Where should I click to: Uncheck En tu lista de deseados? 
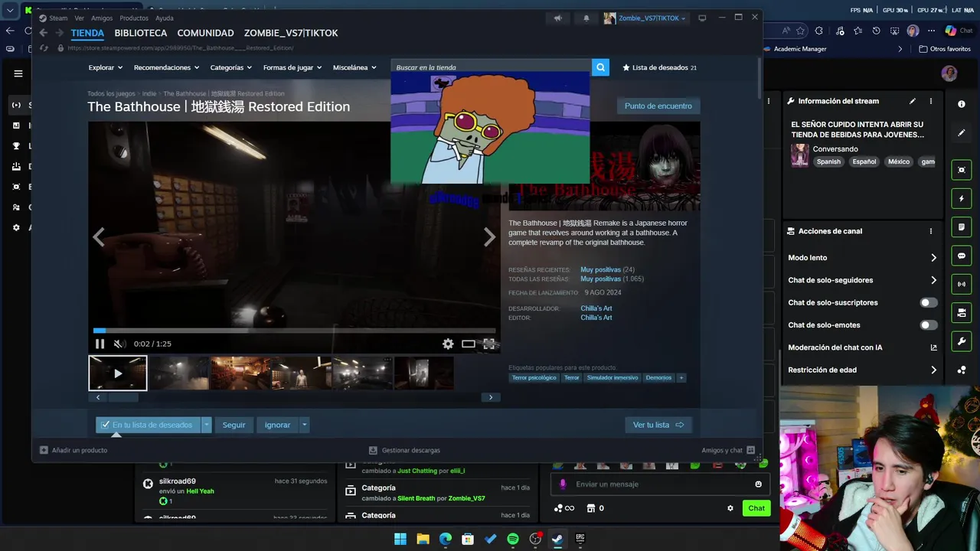tap(148, 425)
